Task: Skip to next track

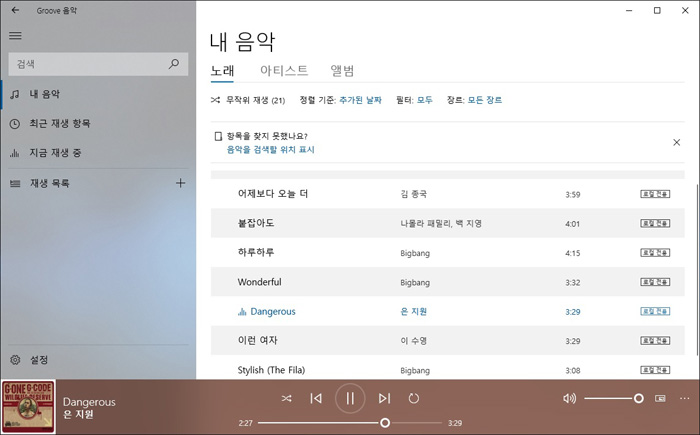Action: click(384, 398)
